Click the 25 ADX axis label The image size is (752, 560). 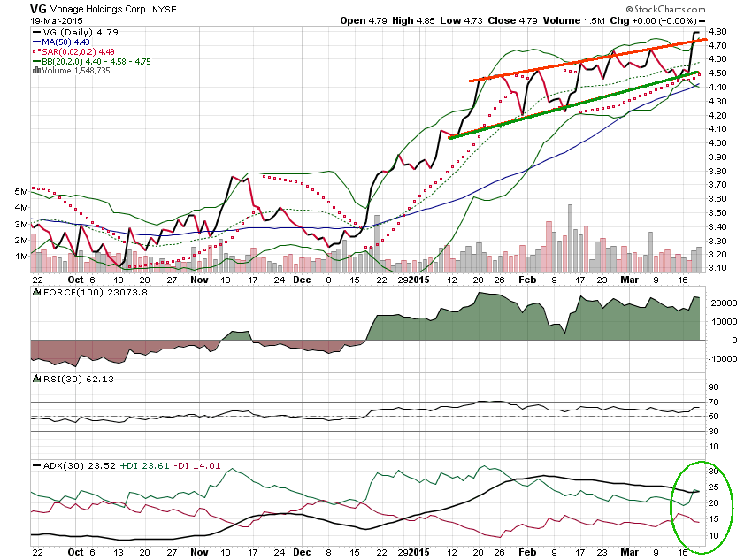tap(714, 487)
